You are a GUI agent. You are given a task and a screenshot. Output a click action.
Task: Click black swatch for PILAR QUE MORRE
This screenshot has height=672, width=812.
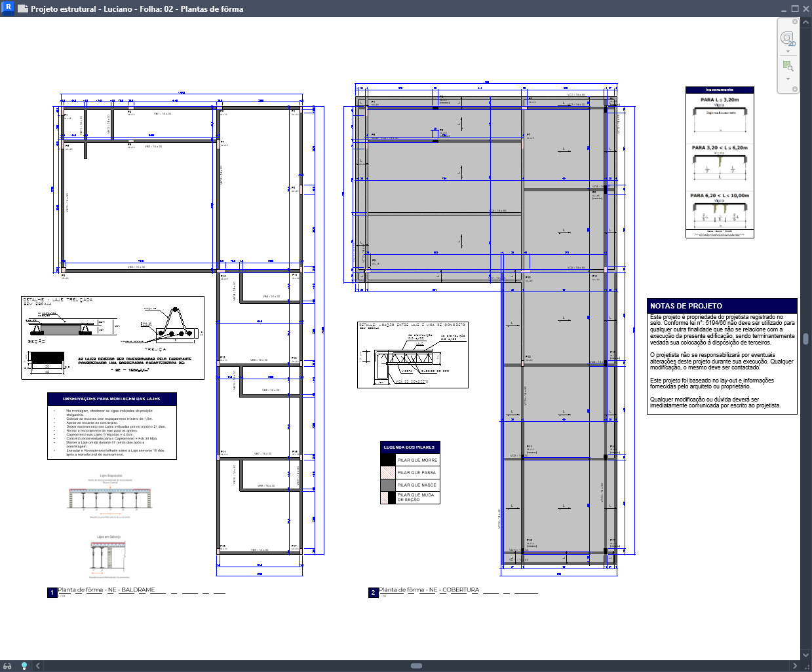[x=388, y=460]
